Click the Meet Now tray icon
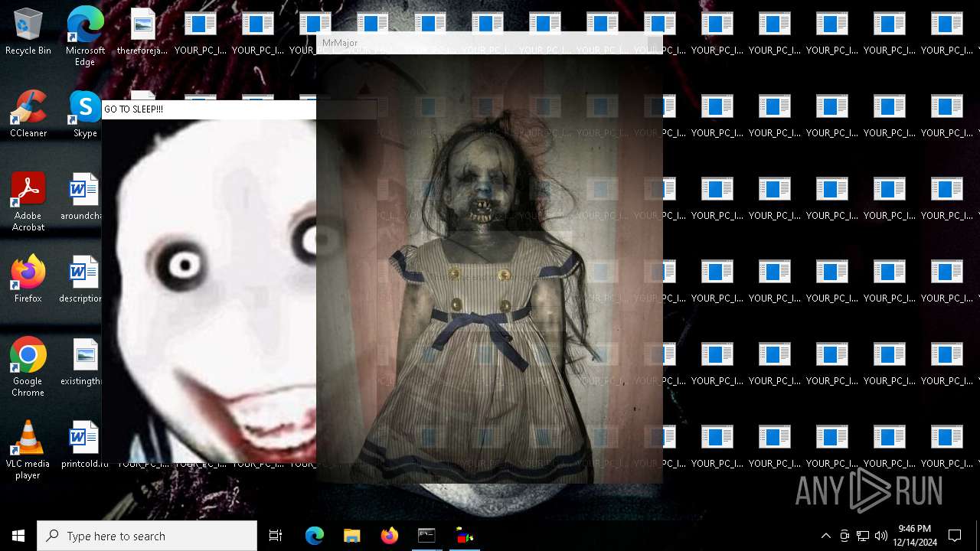The height and width of the screenshot is (551, 980). (x=844, y=536)
